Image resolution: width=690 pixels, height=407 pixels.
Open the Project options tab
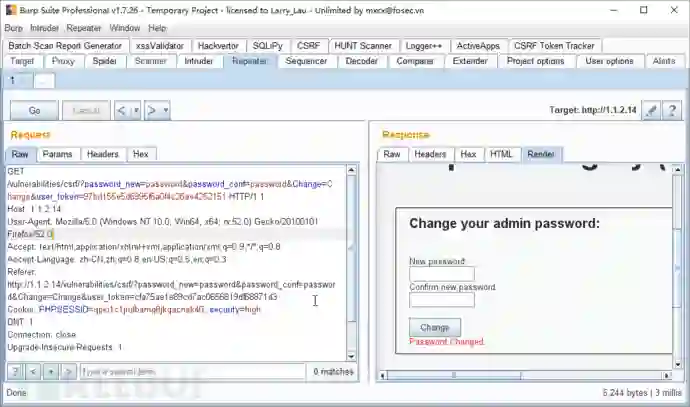tap(536, 61)
